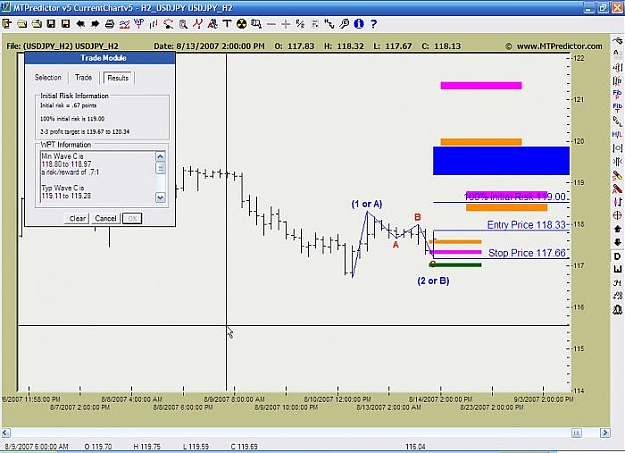The image size is (625, 453).
Task: Click the 'Entry Price 118.33' label
Action: click(x=526, y=225)
